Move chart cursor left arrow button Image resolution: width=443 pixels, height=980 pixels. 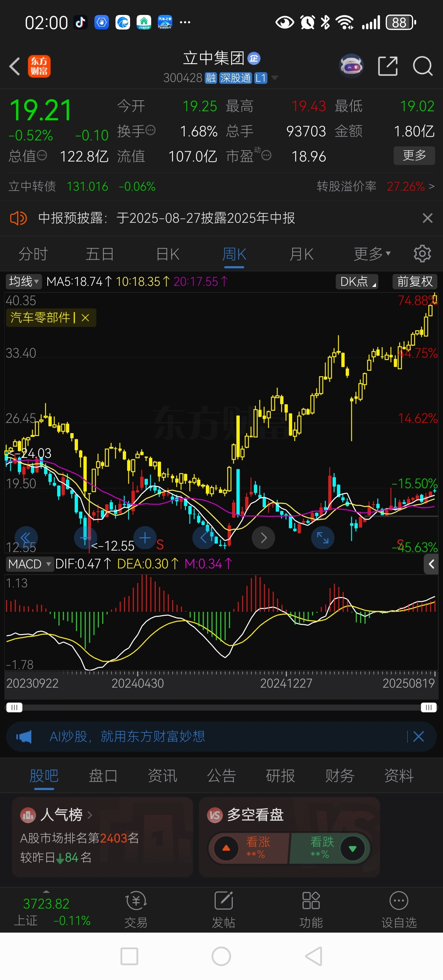204,537
